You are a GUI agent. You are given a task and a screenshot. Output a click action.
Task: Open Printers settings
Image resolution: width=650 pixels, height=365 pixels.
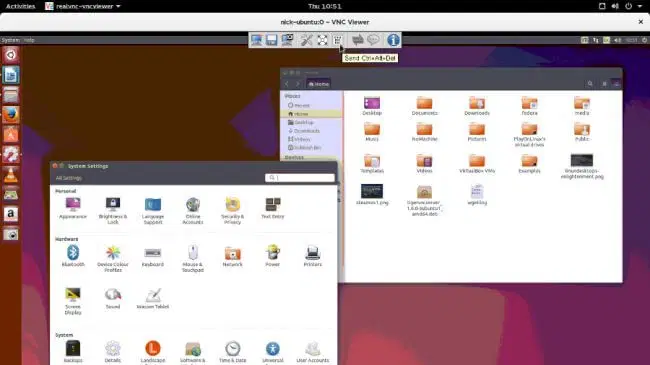coord(313,256)
